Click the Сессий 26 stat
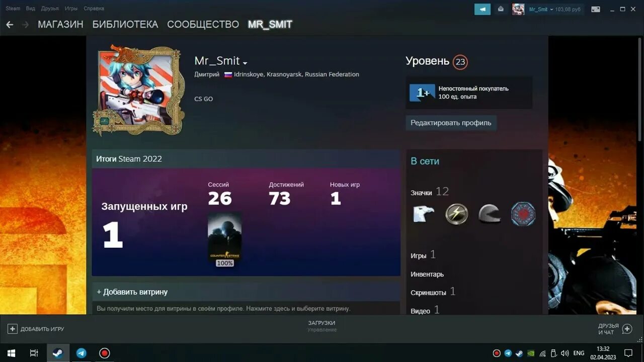 click(220, 194)
